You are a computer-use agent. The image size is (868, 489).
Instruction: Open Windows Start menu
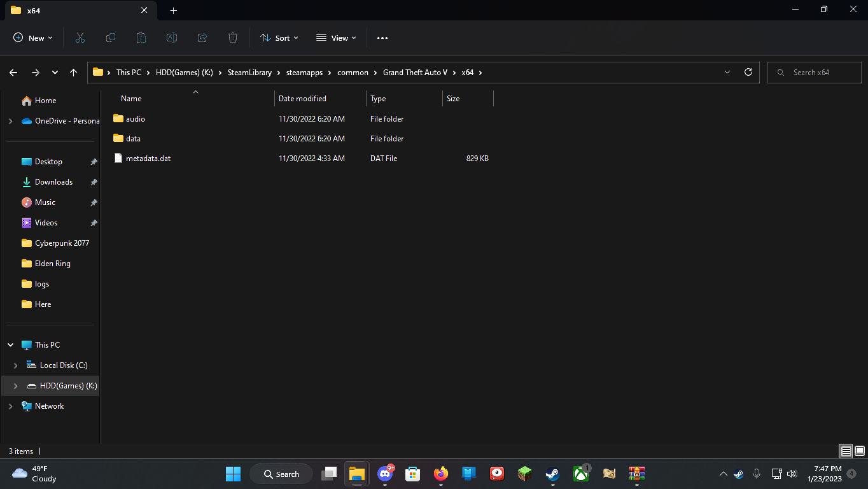234,474
